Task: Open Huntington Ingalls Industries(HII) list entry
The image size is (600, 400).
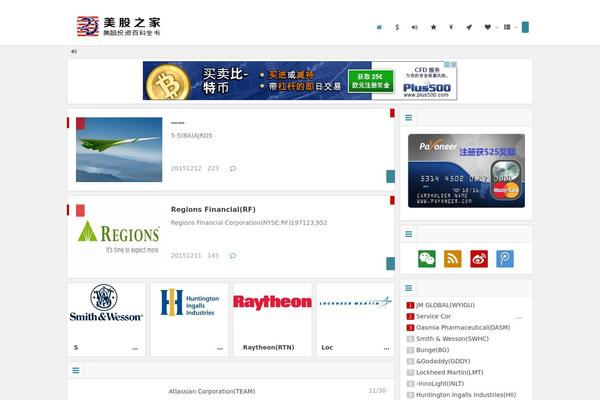Action: coord(466,394)
